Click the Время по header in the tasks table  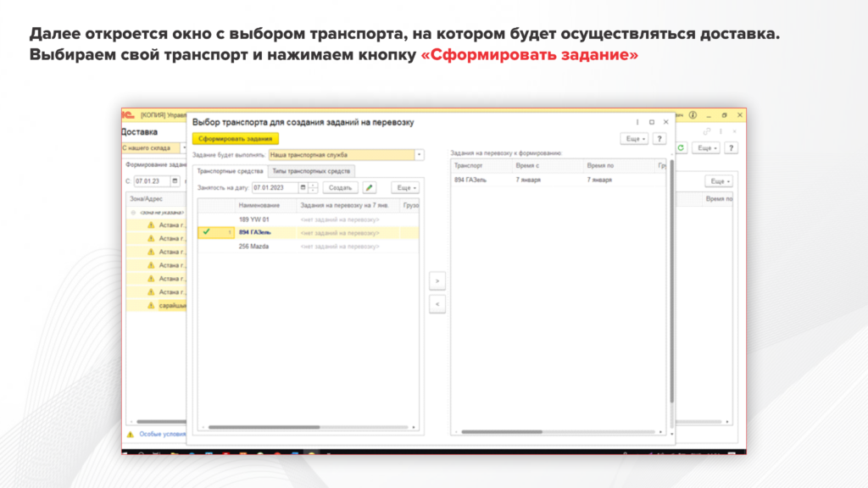(619, 166)
